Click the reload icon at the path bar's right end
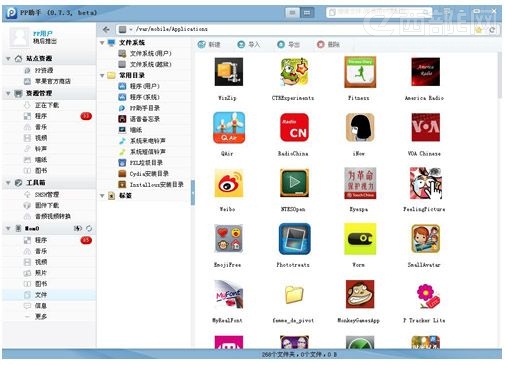 point(492,30)
